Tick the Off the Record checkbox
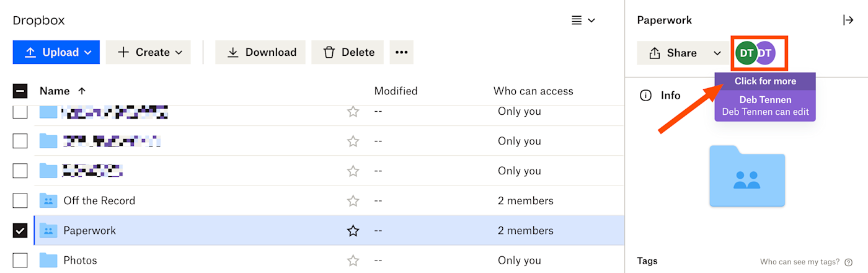 (x=20, y=201)
